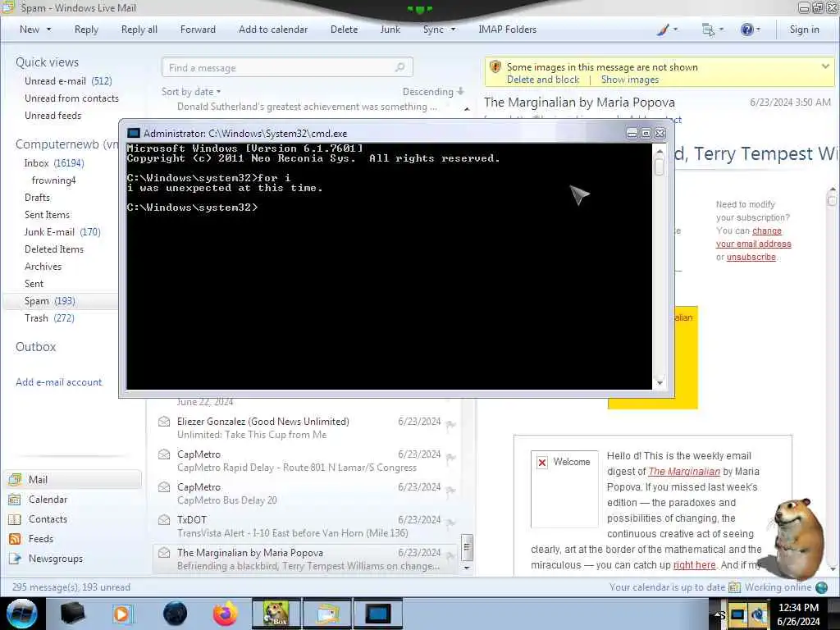This screenshot has width=840, height=630.
Task: Open The Marginalian link in message body
Action: tap(684, 472)
